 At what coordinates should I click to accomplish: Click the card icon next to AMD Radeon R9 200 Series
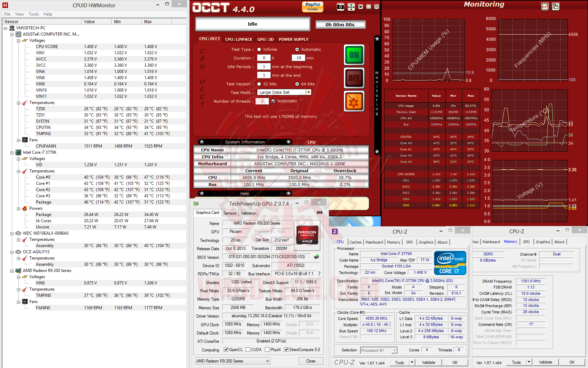point(18,271)
